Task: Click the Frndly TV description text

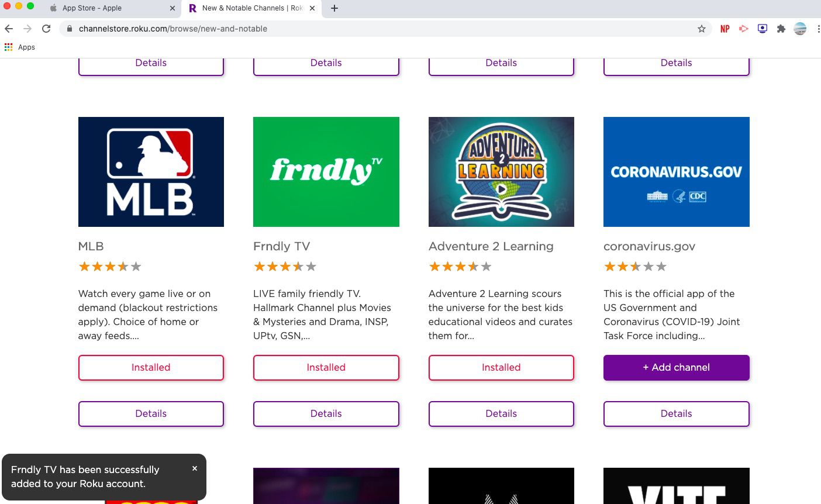Action: [322, 315]
